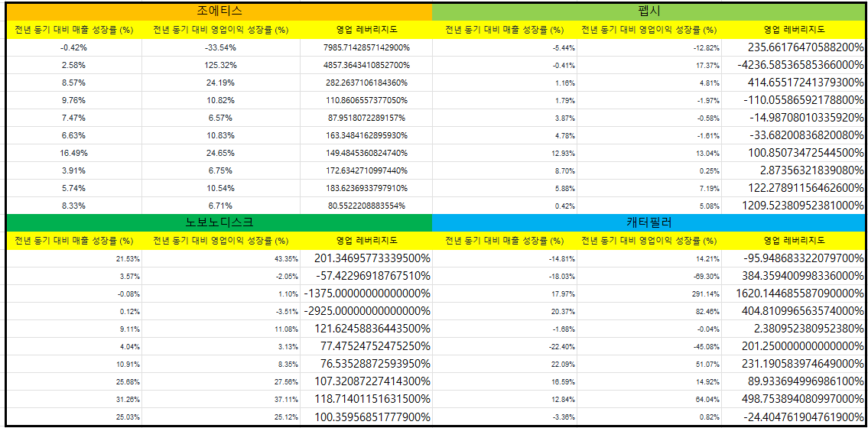
Task: Click the blue 캐터필러 header cell
Action: (x=649, y=222)
